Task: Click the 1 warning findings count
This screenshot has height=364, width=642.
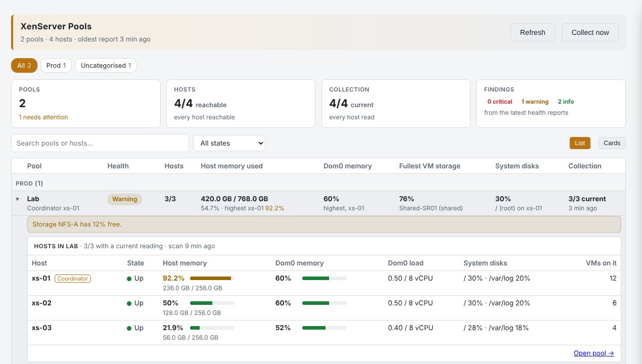Action: tap(535, 102)
